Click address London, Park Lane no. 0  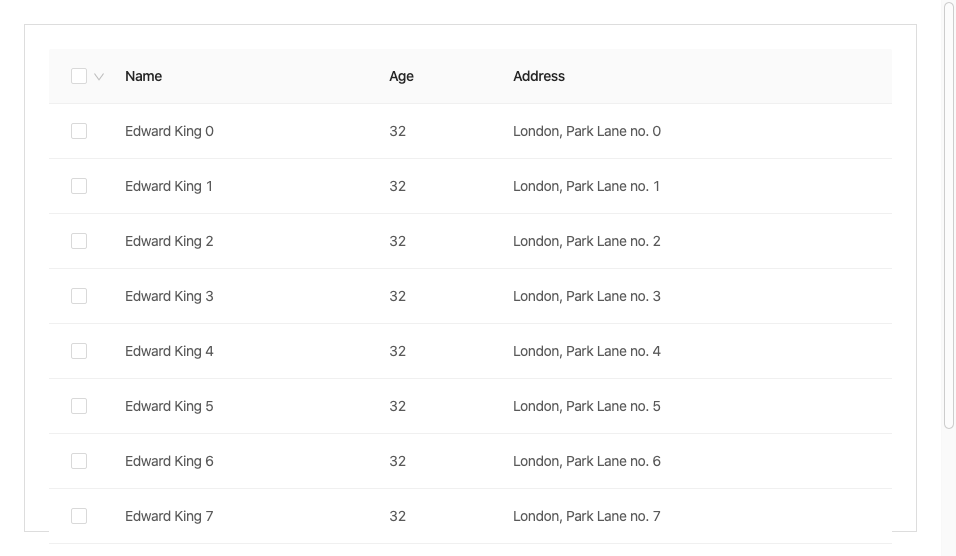[586, 131]
